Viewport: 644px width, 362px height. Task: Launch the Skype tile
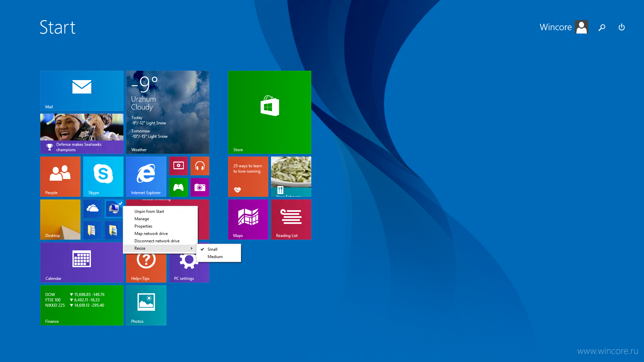103,177
